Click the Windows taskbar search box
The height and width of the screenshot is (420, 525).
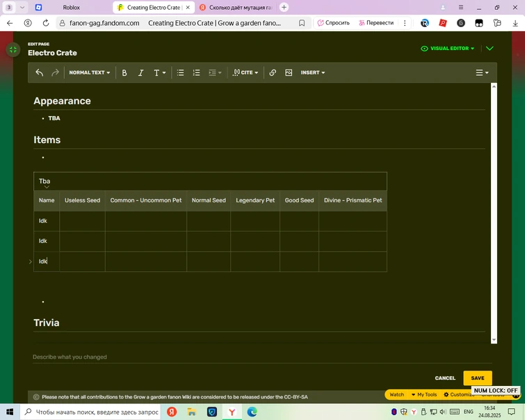(x=90, y=412)
